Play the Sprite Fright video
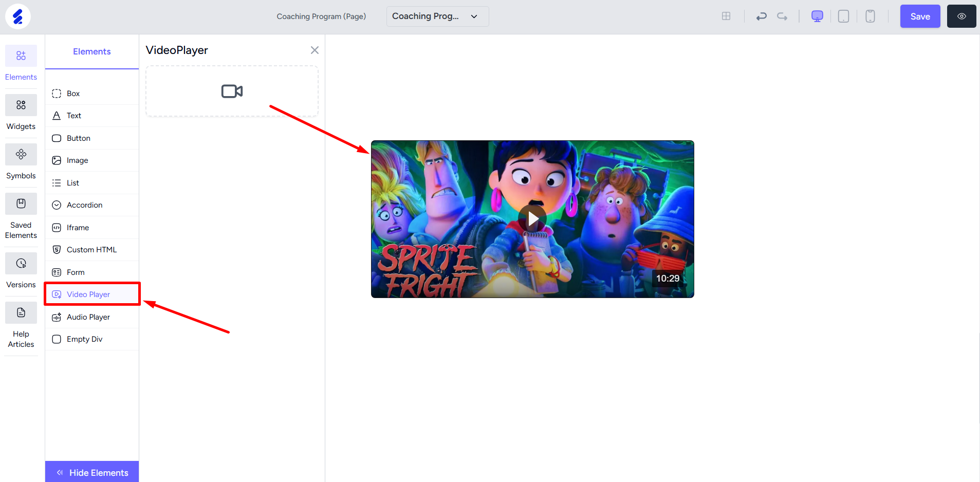Image resolution: width=980 pixels, height=482 pixels. pyautogui.click(x=532, y=219)
